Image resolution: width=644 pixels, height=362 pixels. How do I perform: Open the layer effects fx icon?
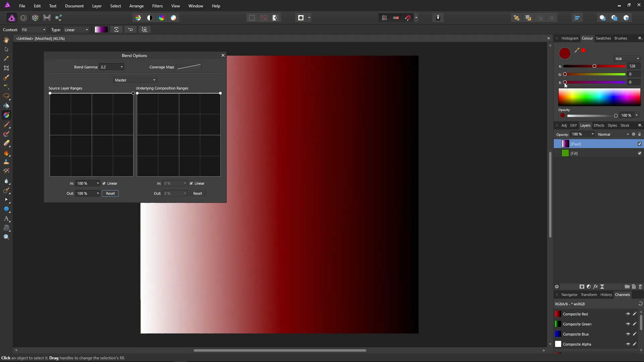[595, 287]
